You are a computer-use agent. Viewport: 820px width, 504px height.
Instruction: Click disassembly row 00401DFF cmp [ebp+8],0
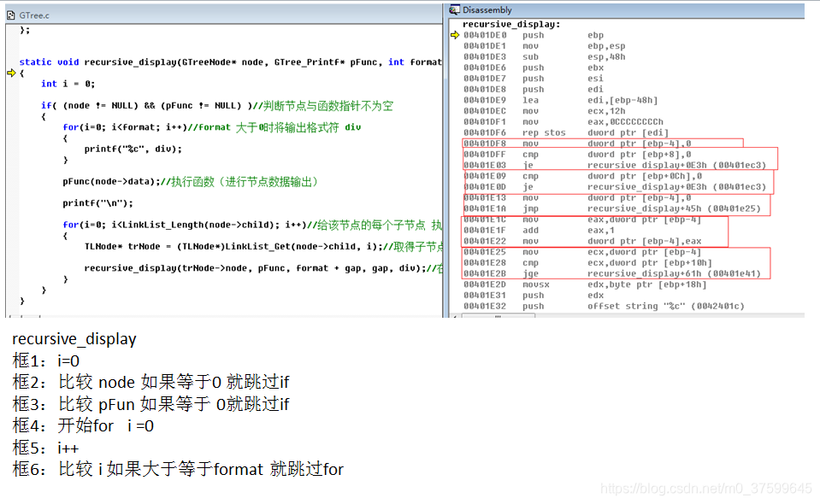pyautogui.click(x=577, y=155)
